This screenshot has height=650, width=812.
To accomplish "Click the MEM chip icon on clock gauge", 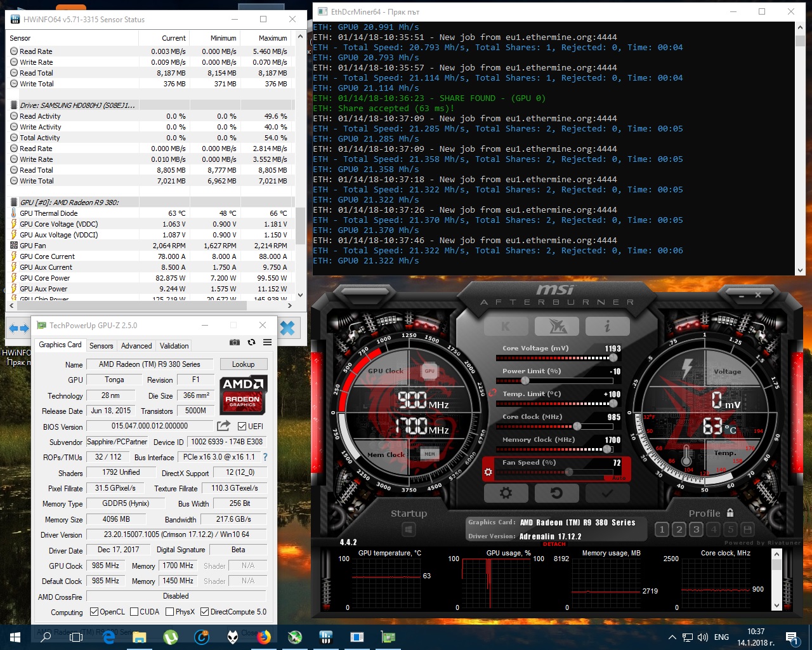I will (x=429, y=454).
